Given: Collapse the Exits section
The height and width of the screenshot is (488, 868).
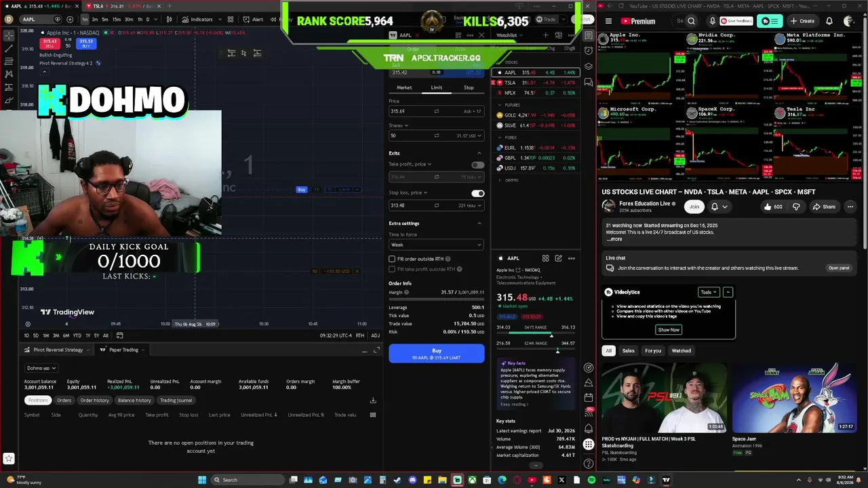Looking at the screenshot, I should [479, 153].
